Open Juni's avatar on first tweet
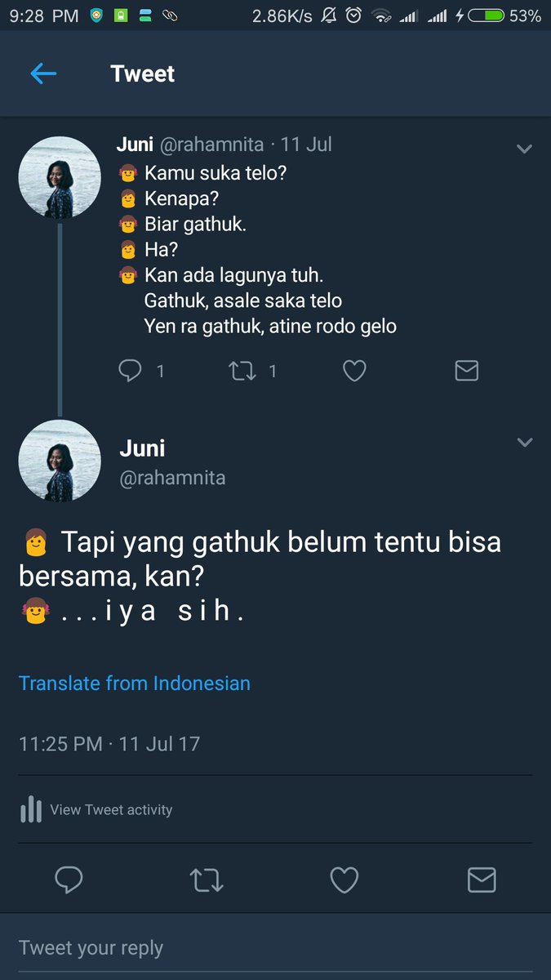 pos(59,178)
